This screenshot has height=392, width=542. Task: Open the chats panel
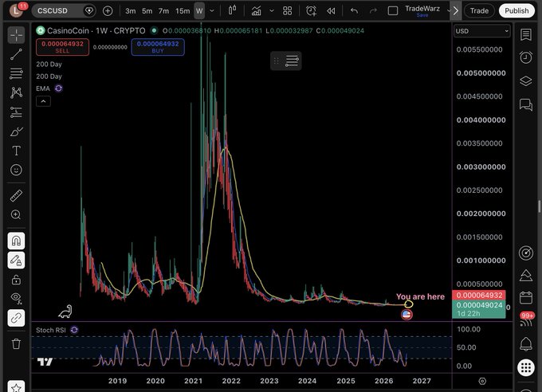coord(526,104)
